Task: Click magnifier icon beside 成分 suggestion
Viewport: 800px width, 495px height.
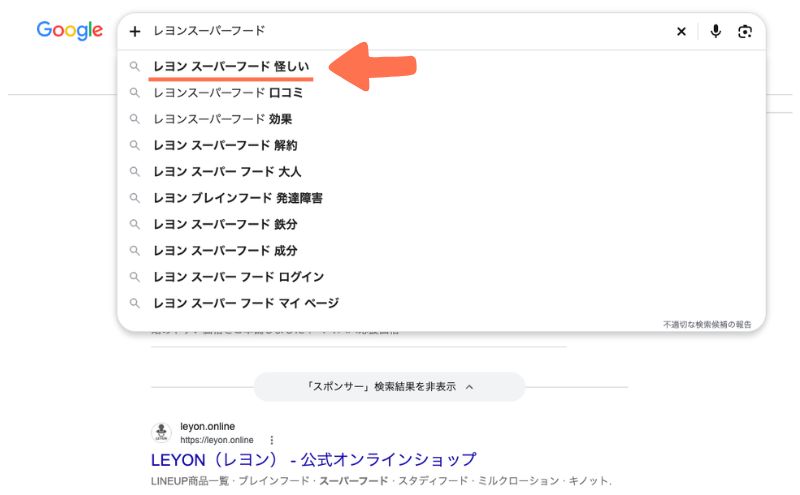Action: point(134,251)
